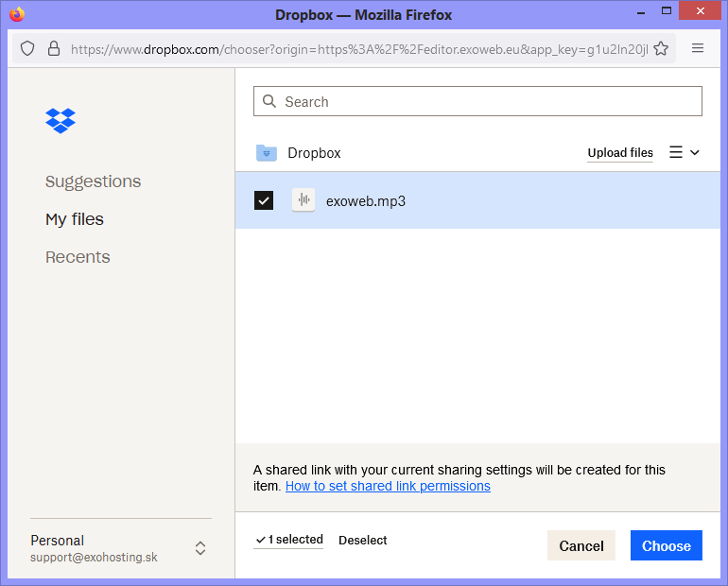
Task: Click the 1 selected indicator
Action: pos(288,540)
